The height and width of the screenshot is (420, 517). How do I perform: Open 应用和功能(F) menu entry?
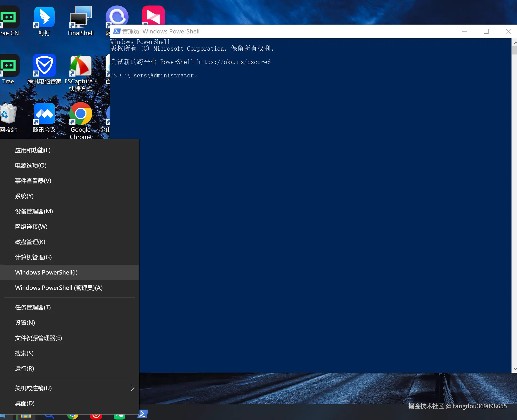coord(33,150)
